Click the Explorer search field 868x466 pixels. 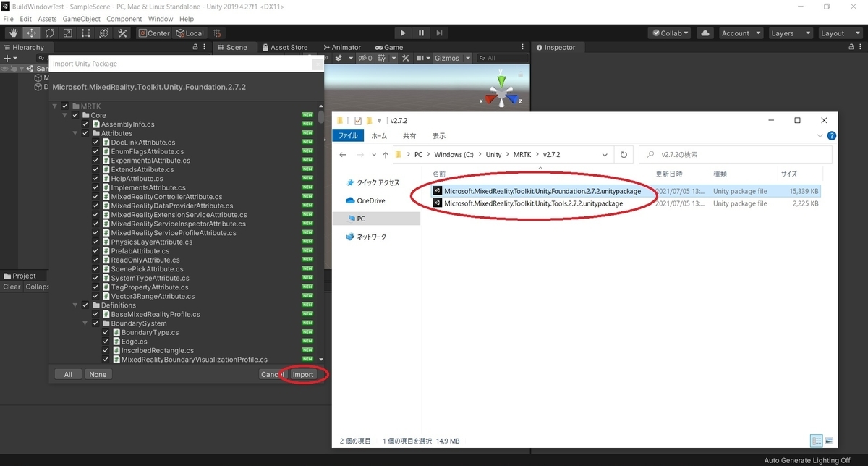736,155
